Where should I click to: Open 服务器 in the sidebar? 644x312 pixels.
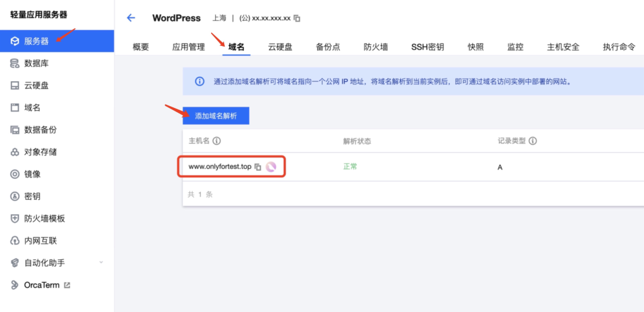coord(57,41)
